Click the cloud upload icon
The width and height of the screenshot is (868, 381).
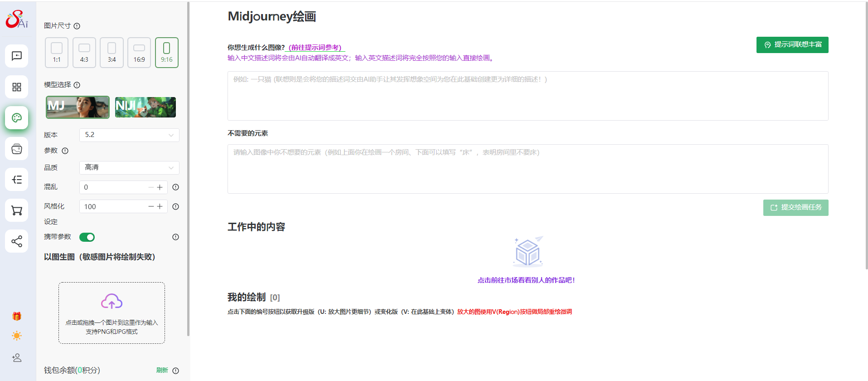(112, 302)
